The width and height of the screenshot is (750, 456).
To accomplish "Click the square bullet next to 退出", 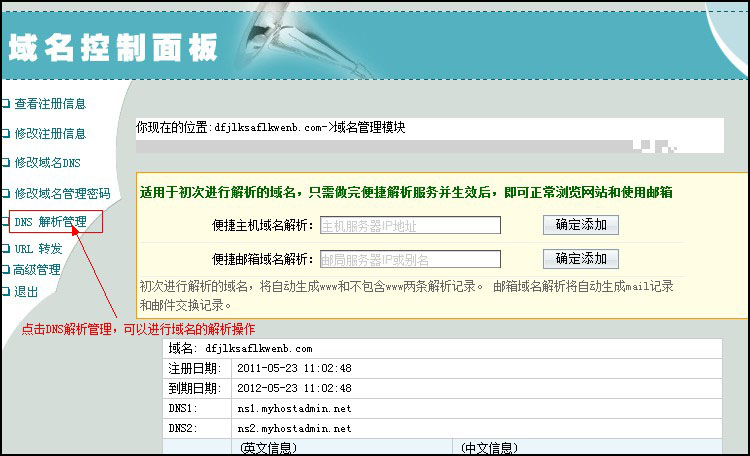I will [6, 292].
